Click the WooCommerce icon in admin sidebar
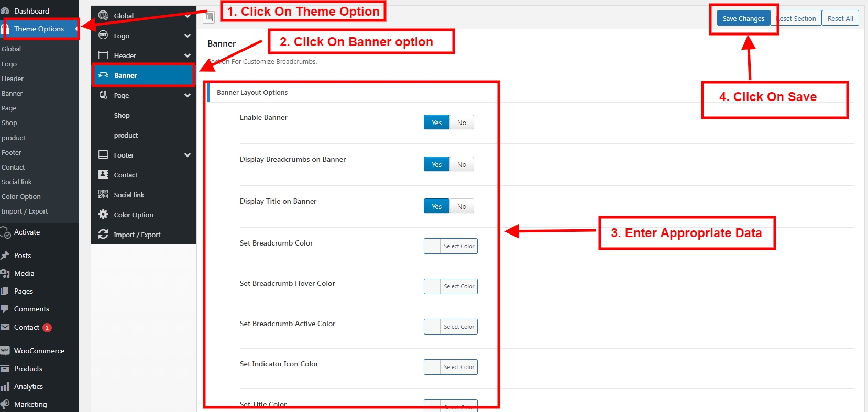The width and height of the screenshot is (868, 412). (x=5, y=350)
